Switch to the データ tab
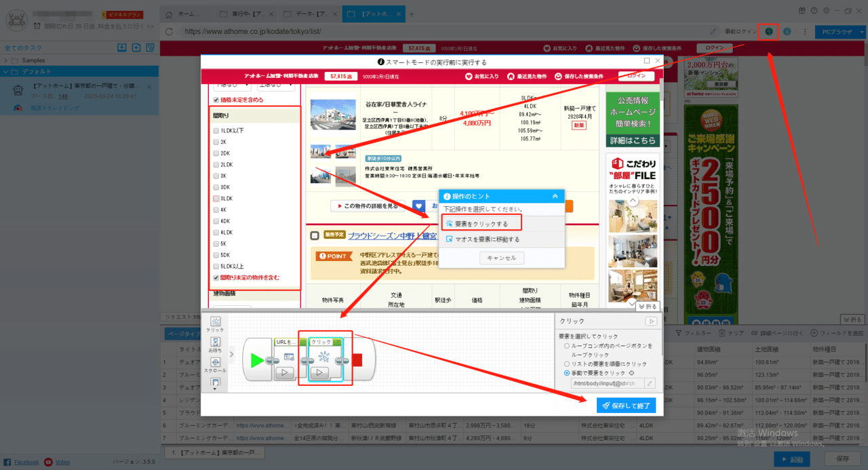The width and height of the screenshot is (868, 470). pyautogui.click(x=309, y=14)
